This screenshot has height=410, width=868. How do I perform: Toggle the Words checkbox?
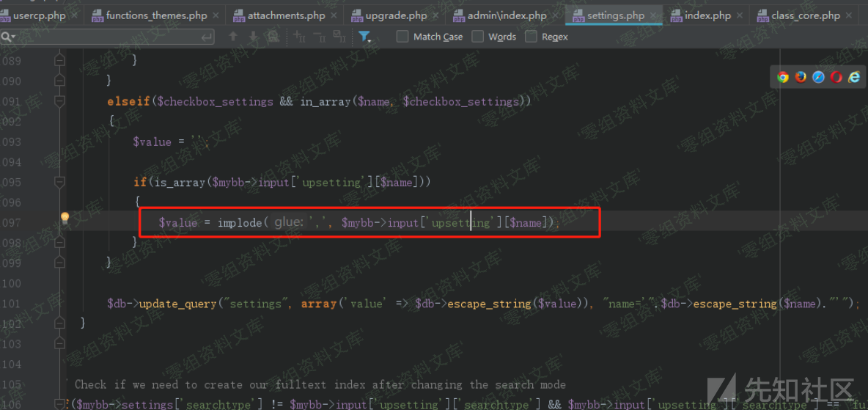pos(478,37)
